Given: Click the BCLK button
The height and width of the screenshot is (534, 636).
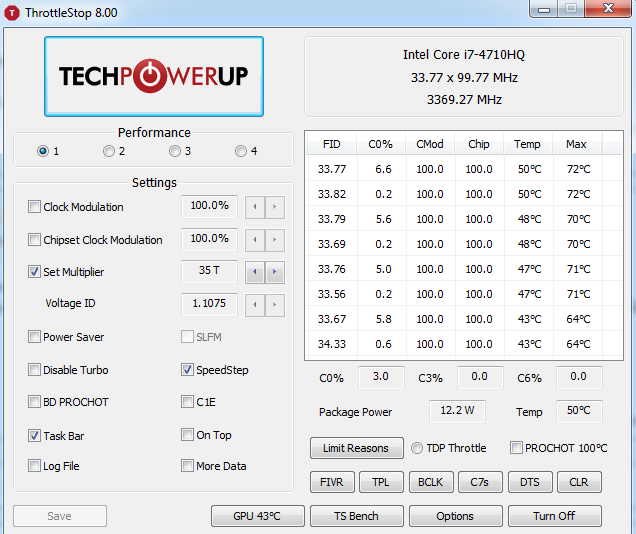Looking at the screenshot, I should tap(431, 482).
